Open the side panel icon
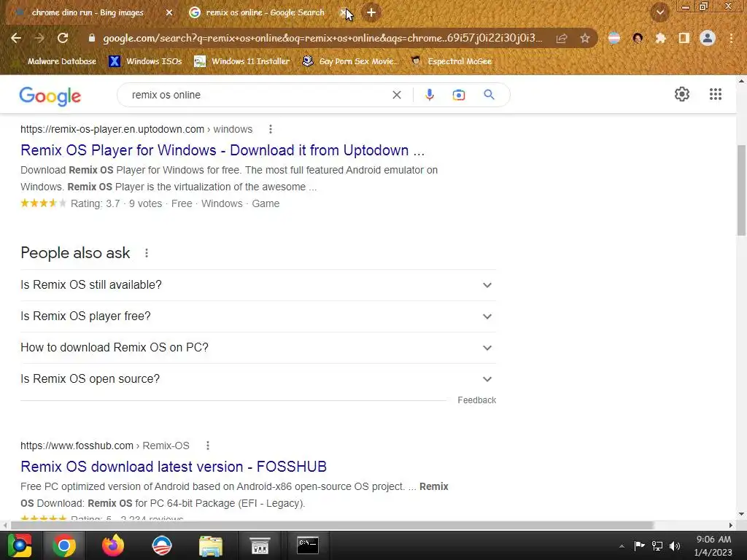This screenshot has width=747, height=560. point(684,38)
